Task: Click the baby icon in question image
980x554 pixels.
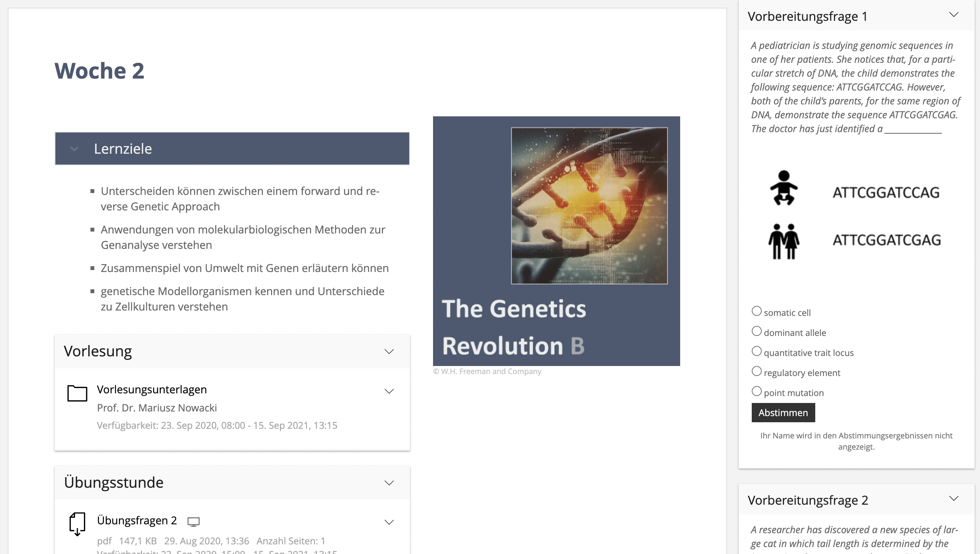Action: [x=784, y=188]
